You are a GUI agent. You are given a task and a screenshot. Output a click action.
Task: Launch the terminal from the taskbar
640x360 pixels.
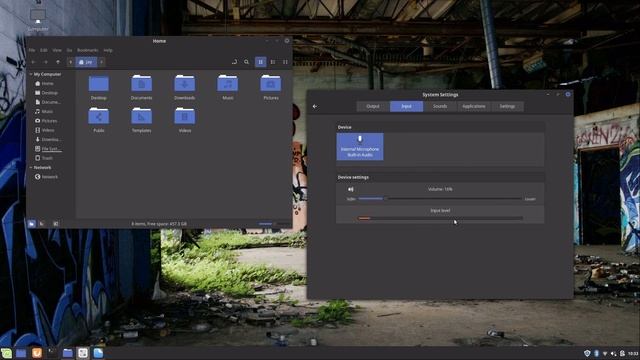(52, 353)
